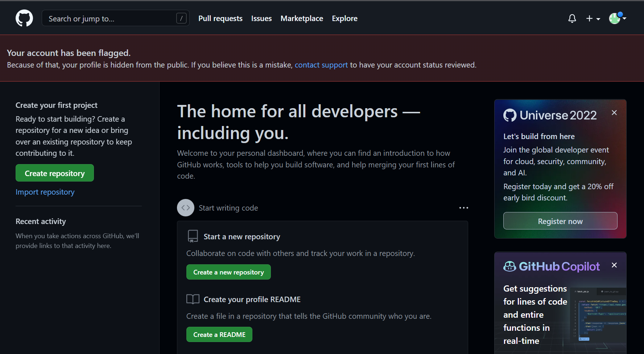Click the slash shortcut key icon

181,18
